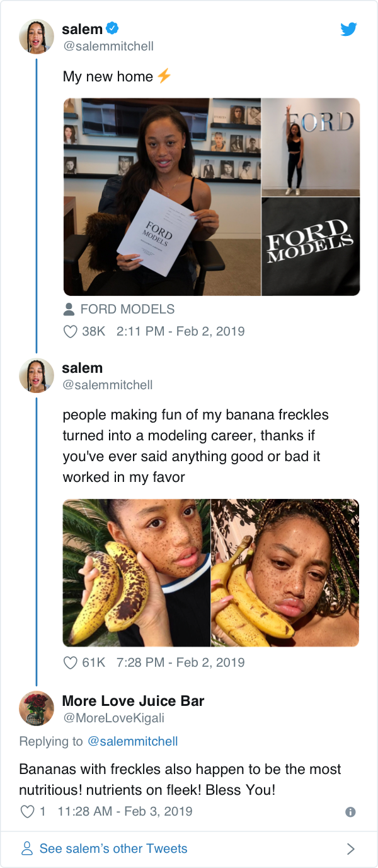This screenshot has height=868, width=378.
Task: Like the 'My new home' tweet
Action: [71, 331]
